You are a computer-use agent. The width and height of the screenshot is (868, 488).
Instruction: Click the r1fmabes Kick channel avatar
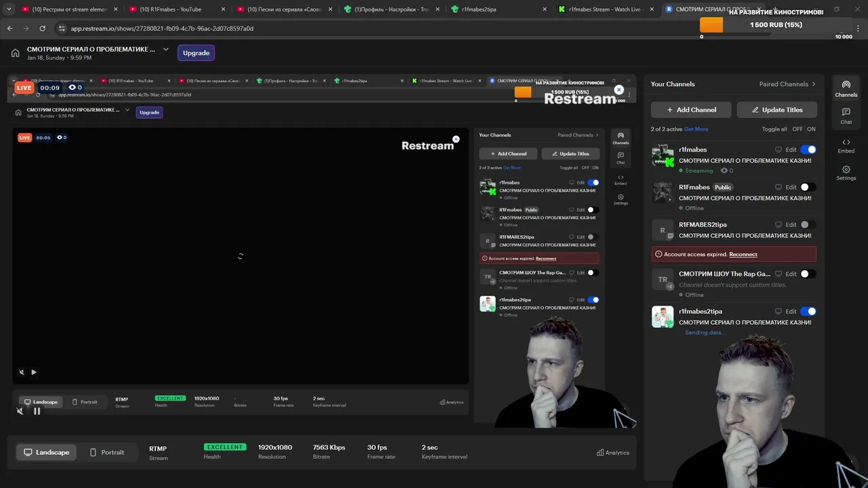(663, 155)
